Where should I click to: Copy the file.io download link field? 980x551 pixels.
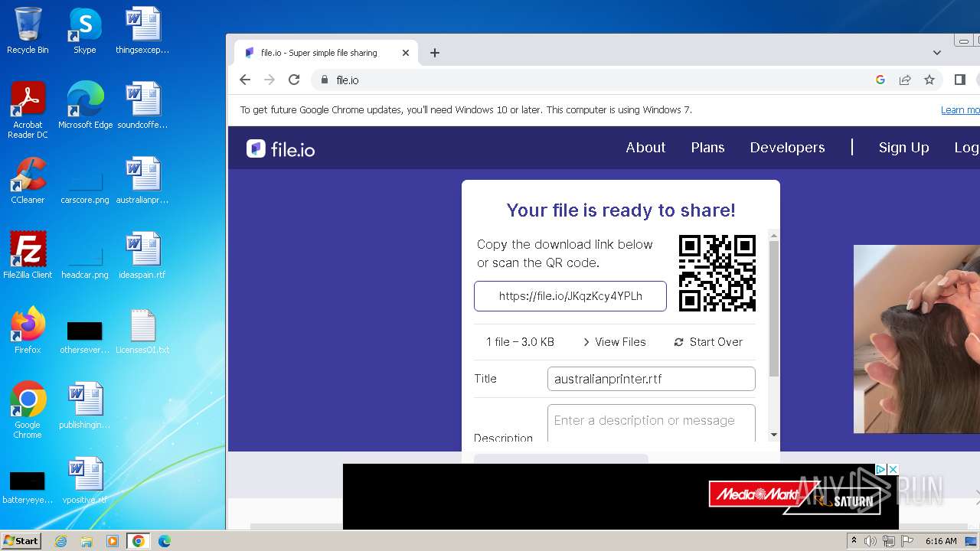coord(570,296)
